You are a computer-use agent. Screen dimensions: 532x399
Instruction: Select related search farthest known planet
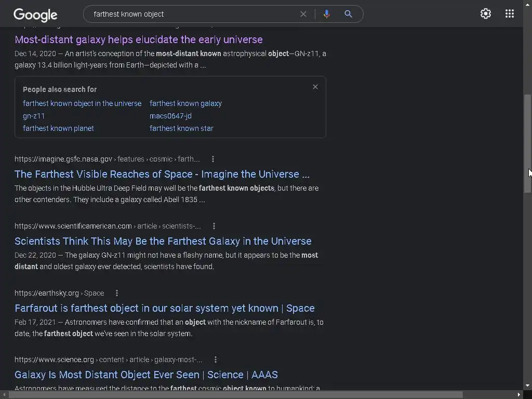point(58,129)
